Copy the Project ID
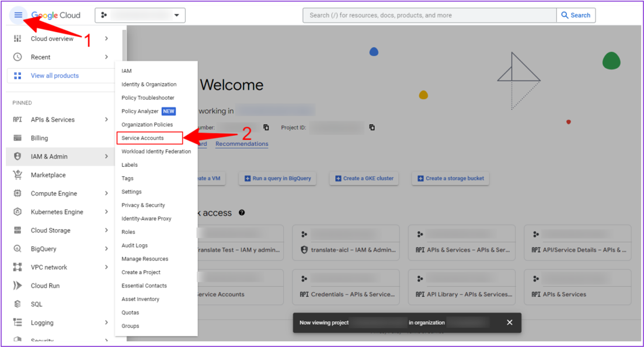 point(372,127)
